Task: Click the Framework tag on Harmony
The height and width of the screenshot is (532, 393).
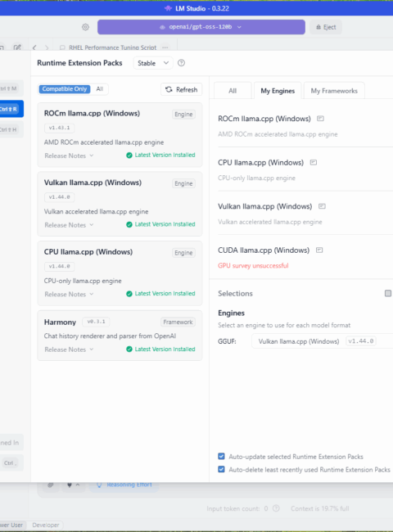Action: point(178,322)
